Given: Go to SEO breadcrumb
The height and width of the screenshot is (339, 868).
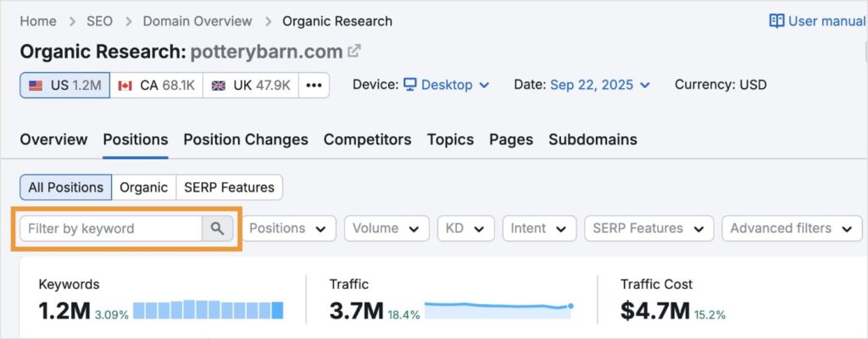Looking at the screenshot, I should (x=100, y=21).
